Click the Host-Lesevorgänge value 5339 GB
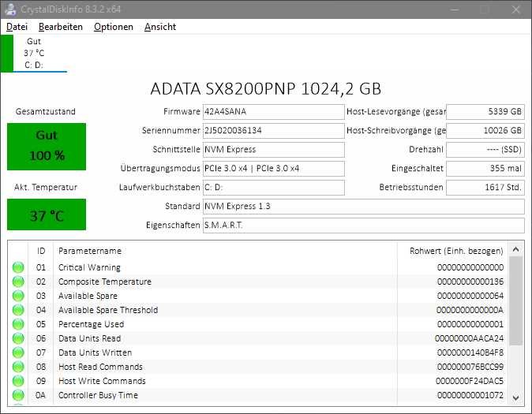The image size is (532, 414). pyautogui.click(x=485, y=111)
